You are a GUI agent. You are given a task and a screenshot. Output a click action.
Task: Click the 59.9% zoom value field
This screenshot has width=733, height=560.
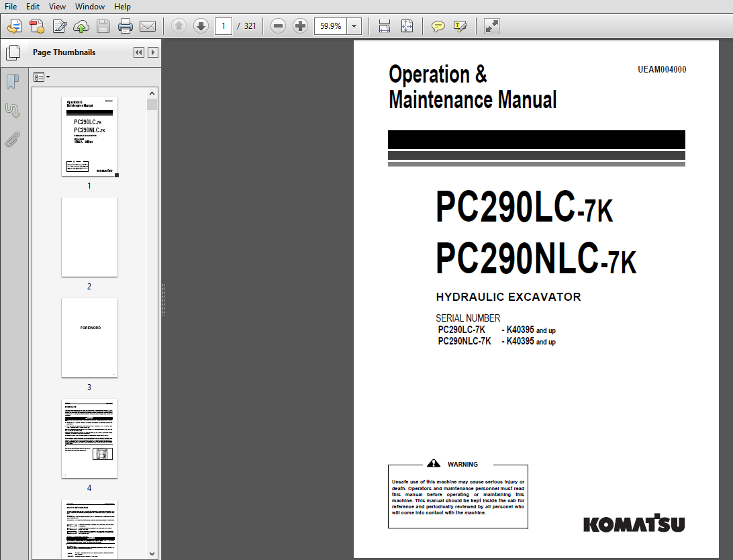[x=331, y=26]
